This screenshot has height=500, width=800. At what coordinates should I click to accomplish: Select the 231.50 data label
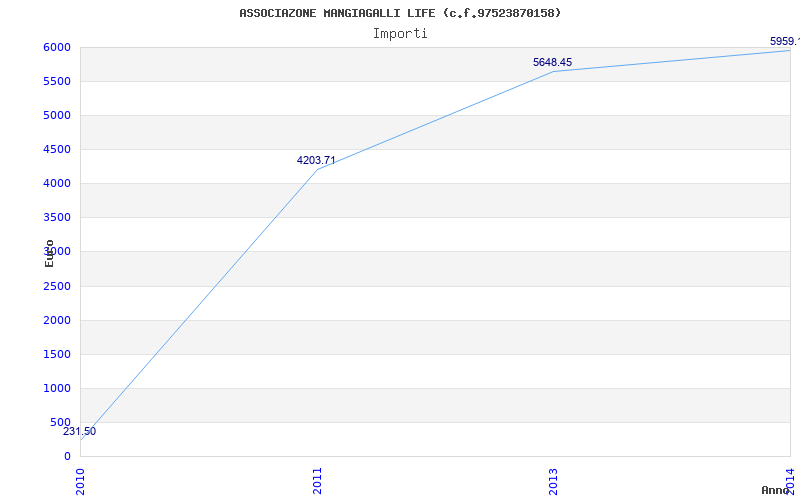[x=79, y=432]
